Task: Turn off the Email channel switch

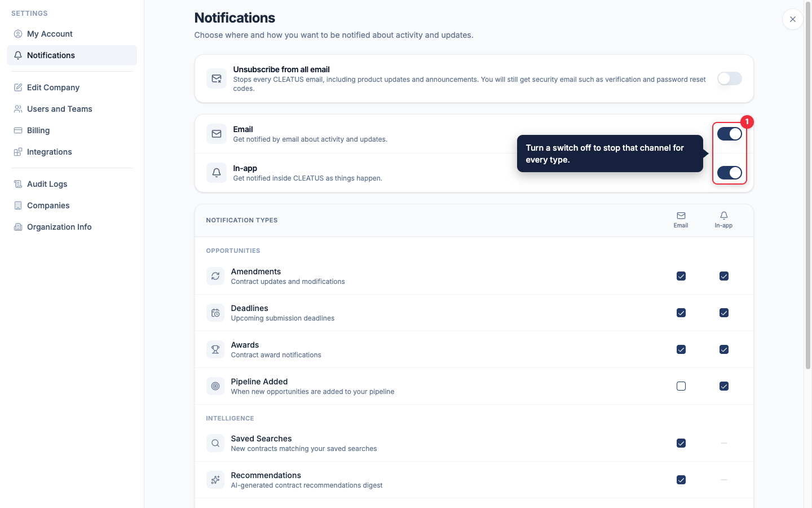Action: pyautogui.click(x=730, y=134)
